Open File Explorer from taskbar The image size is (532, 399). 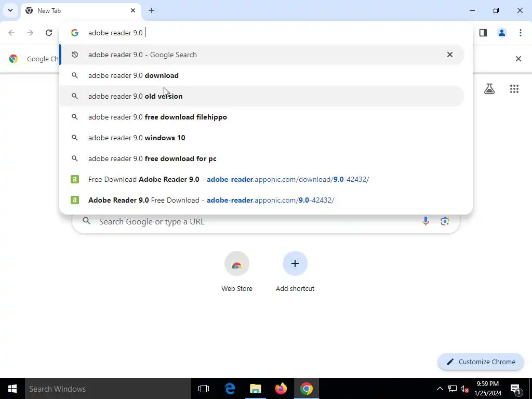tap(256, 389)
